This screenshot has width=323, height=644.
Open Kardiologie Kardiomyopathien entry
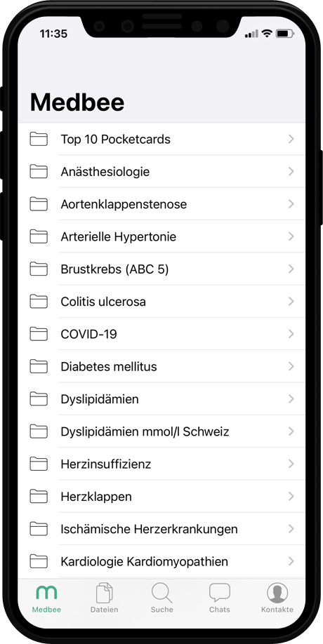click(x=161, y=561)
